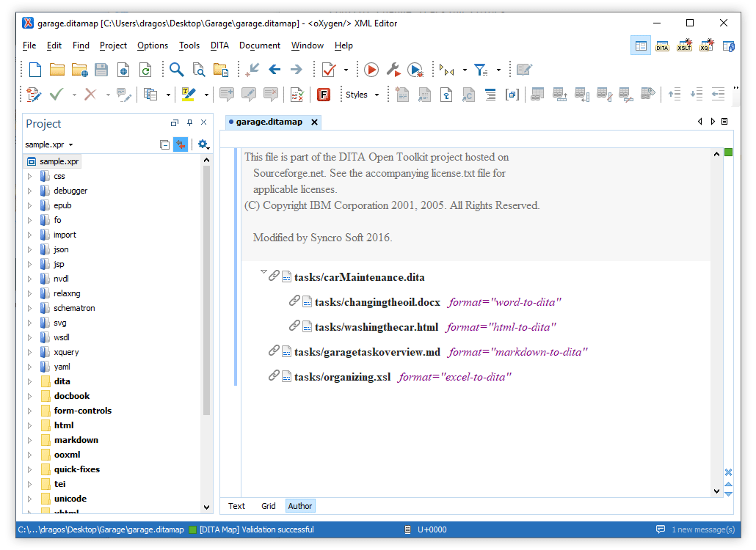Click the editor scrollbar down arrow
756x550 pixels.
(x=716, y=491)
